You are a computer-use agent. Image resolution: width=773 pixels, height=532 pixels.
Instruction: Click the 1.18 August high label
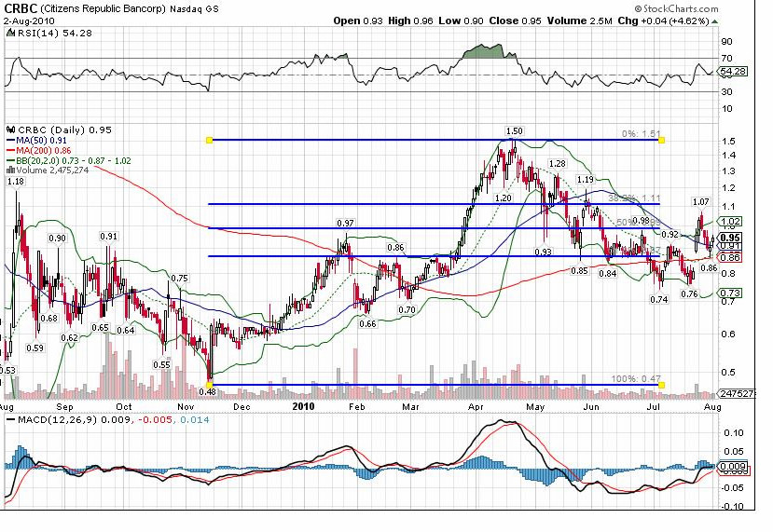tap(16, 182)
